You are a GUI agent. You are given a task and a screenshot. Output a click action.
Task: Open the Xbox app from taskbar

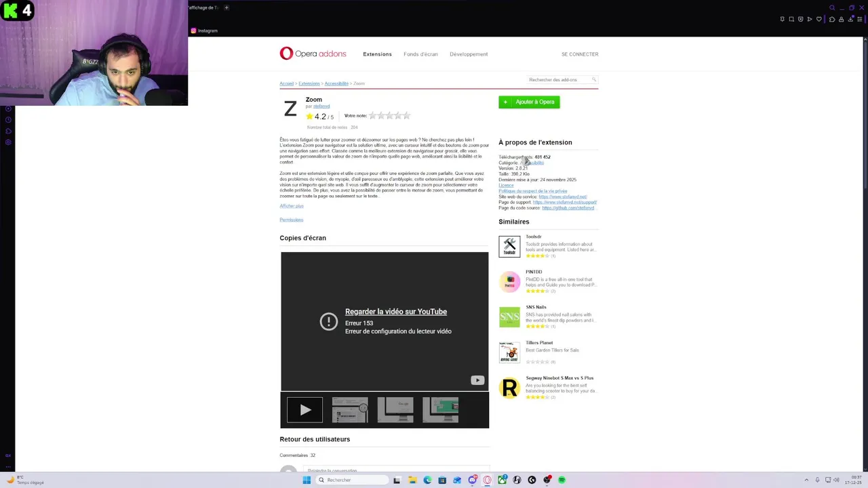(x=502, y=480)
